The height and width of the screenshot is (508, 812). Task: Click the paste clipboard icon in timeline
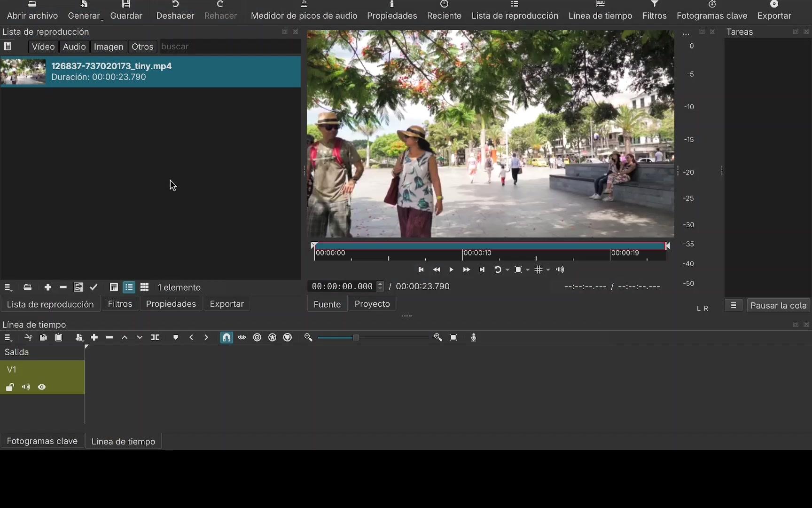(x=59, y=337)
